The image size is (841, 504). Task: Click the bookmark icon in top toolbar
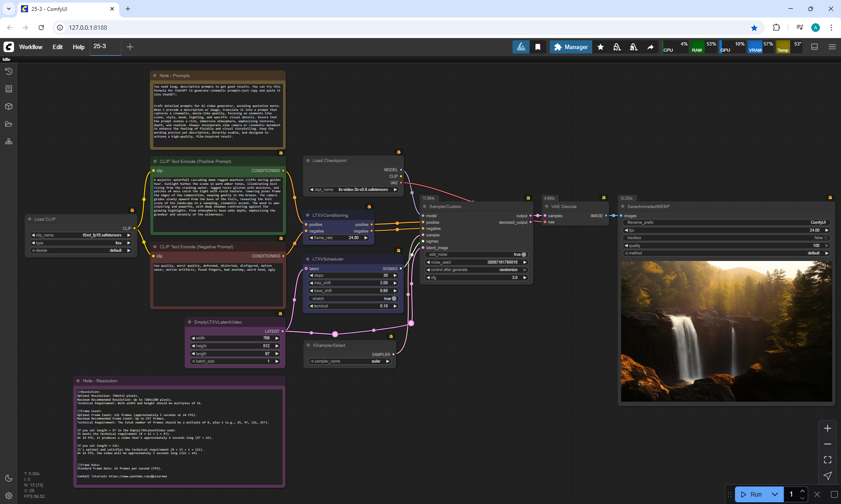(x=538, y=47)
